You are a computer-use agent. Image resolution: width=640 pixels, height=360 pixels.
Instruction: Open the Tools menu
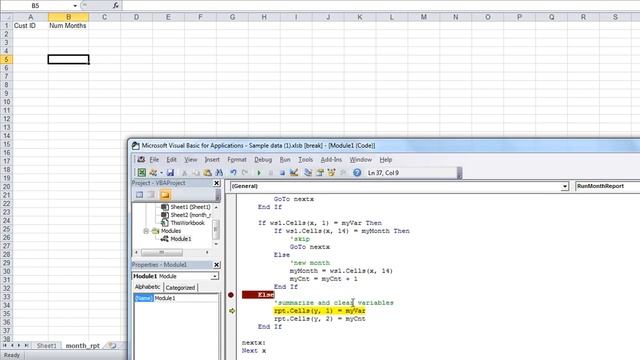pos(305,160)
